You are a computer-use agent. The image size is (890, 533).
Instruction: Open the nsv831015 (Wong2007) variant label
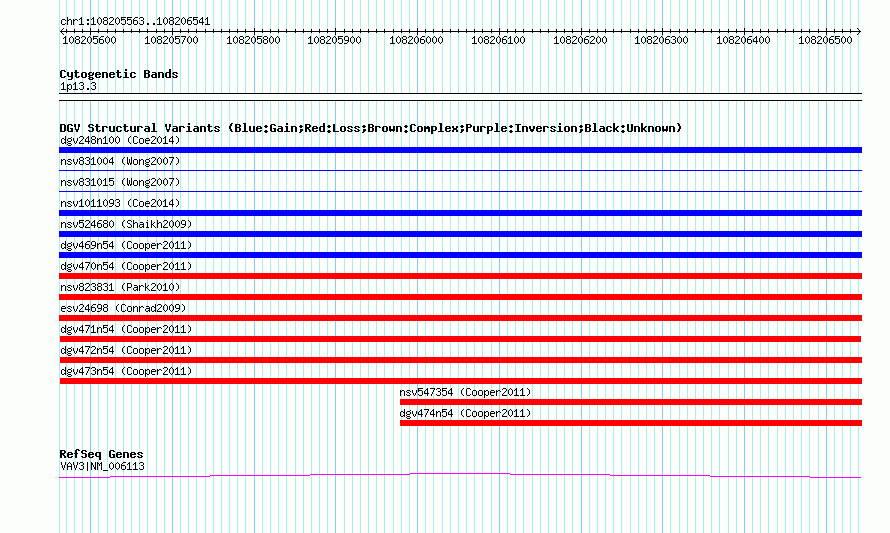[120, 182]
